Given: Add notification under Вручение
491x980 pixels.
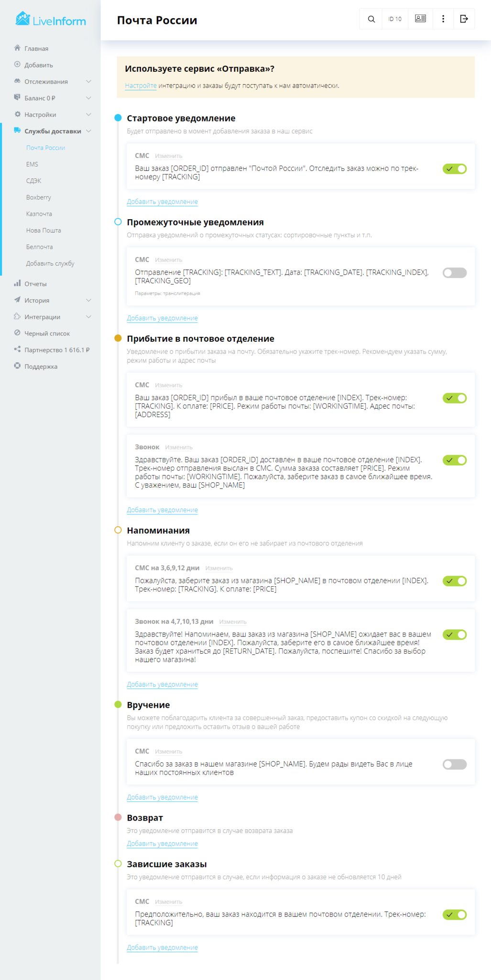Looking at the screenshot, I should coord(162,798).
